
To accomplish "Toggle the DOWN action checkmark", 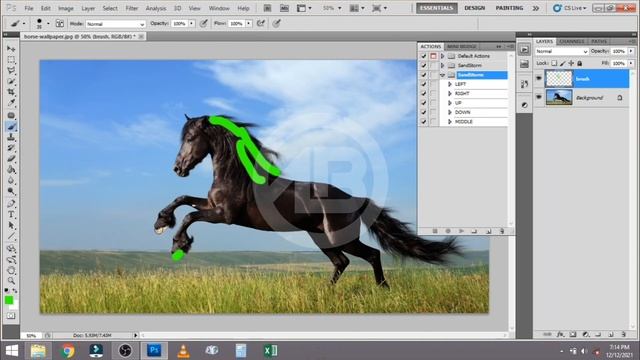I will [x=424, y=112].
